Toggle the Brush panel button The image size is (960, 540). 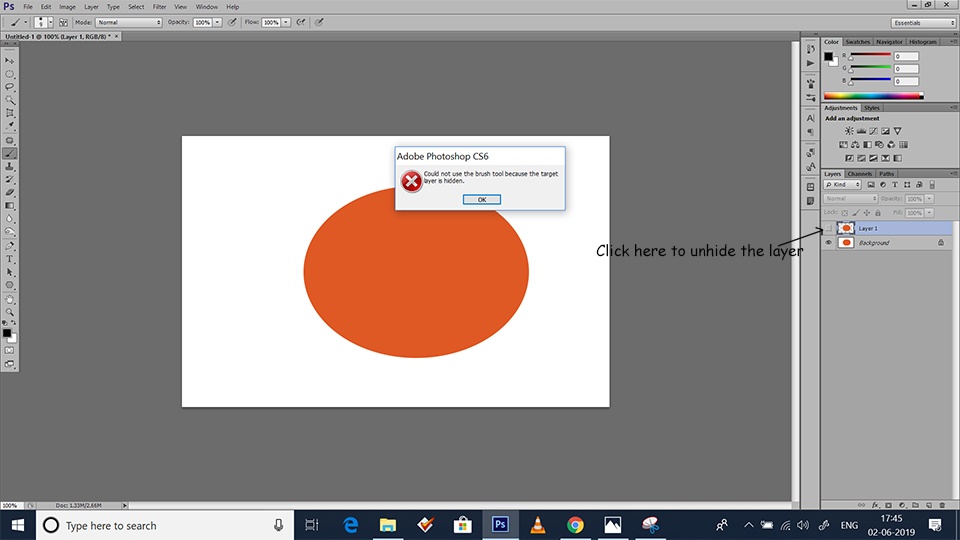63,22
